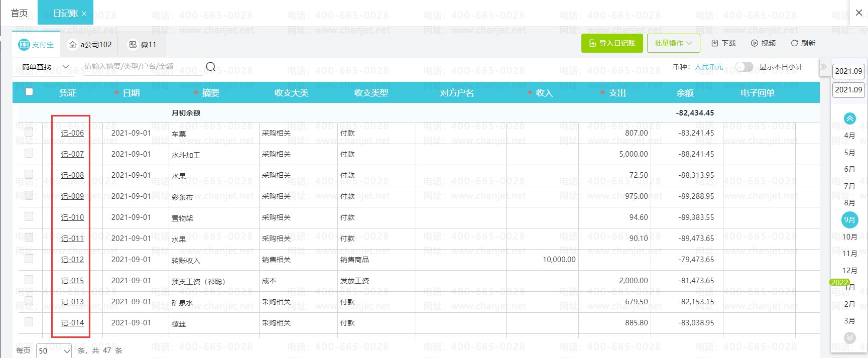Select the a公司102 account tab

(90, 45)
